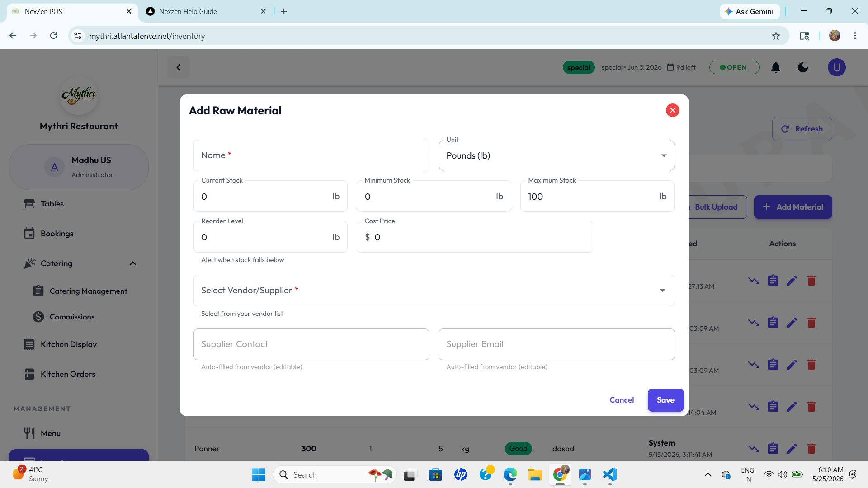Screen dimensions: 868x488
Task: Click the taskbar Search box
Action: coord(335,474)
